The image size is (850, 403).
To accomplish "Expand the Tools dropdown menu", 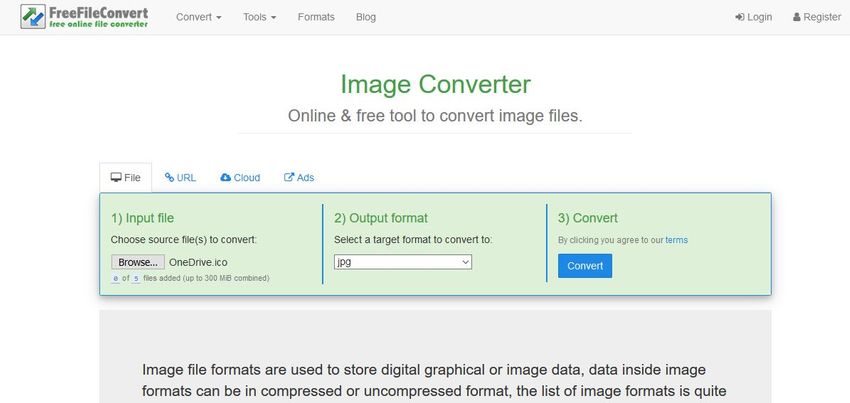I will [x=259, y=17].
